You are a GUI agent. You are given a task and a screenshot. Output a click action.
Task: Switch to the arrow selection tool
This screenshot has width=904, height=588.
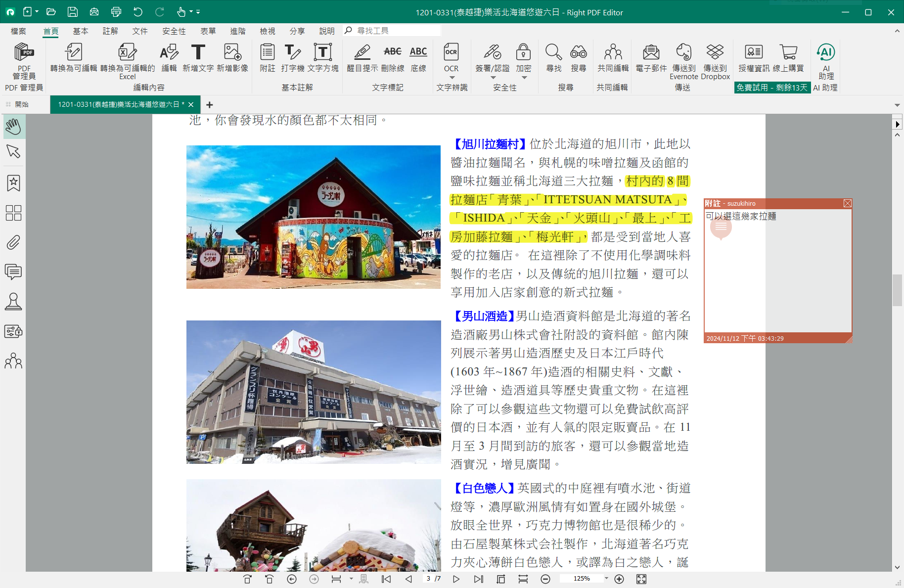pos(13,151)
